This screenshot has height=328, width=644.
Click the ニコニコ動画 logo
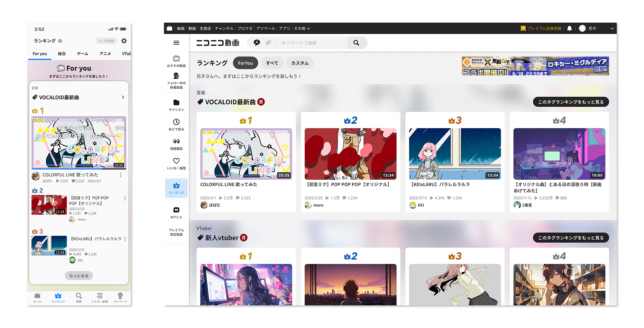pos(218,43)
